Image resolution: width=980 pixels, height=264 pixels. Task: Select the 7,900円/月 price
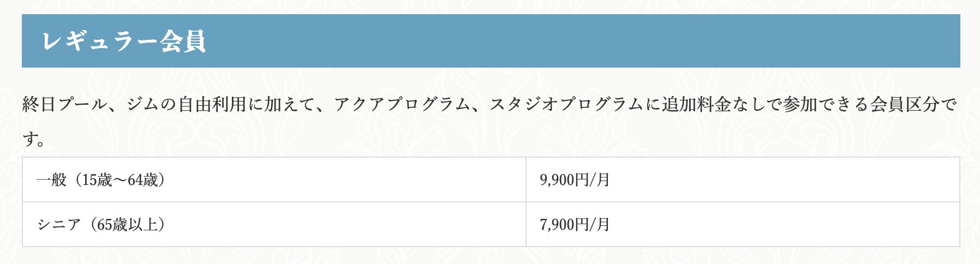(575, 224)
